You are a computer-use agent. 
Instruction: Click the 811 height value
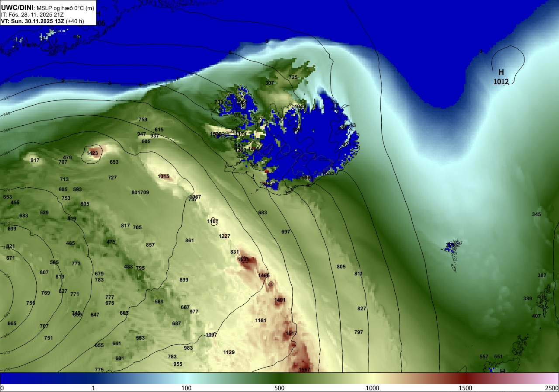(359, 274)
